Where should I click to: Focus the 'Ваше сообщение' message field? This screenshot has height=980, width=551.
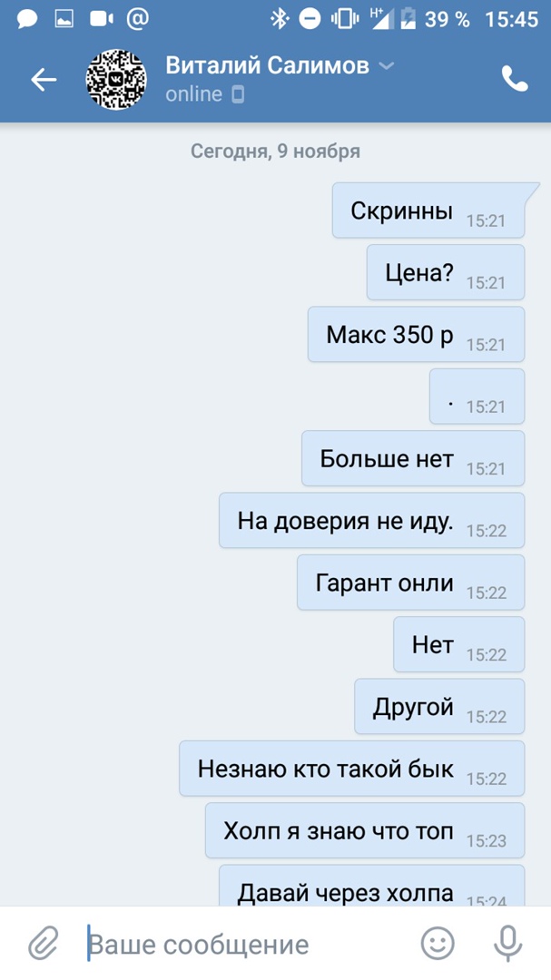pos(251,944)
